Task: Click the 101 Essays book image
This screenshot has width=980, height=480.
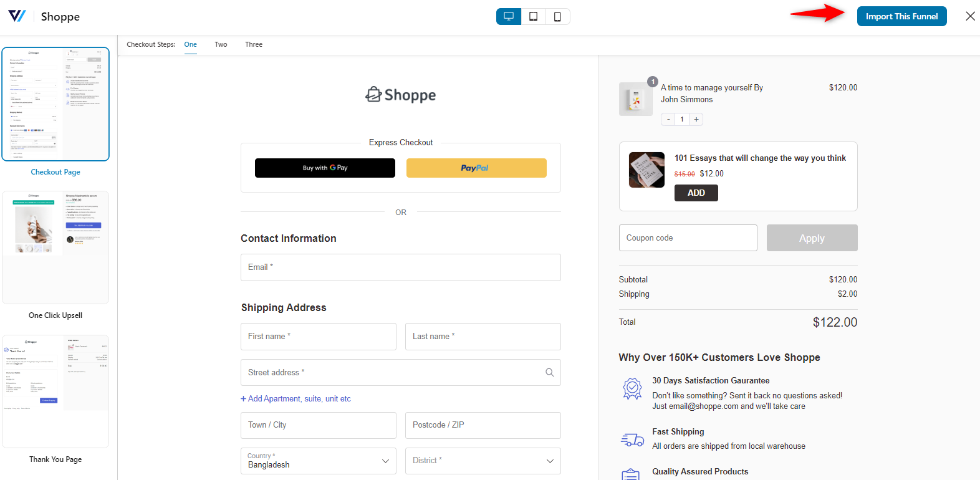Action: pos(646,170)
